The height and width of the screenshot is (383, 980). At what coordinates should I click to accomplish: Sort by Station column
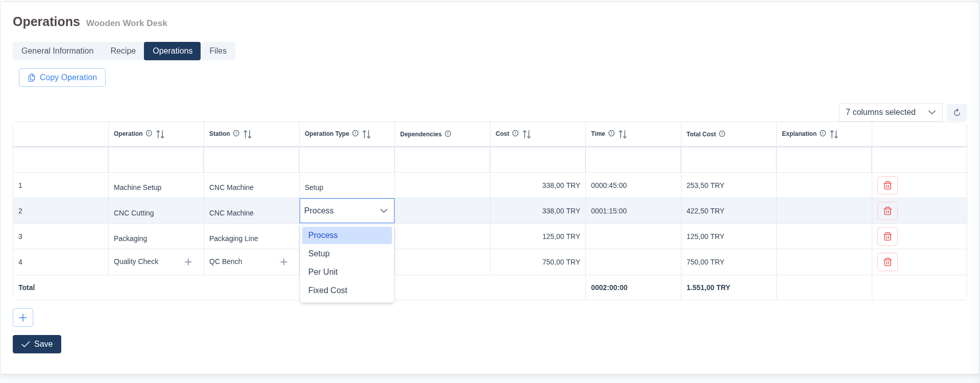tap(248, 134)
